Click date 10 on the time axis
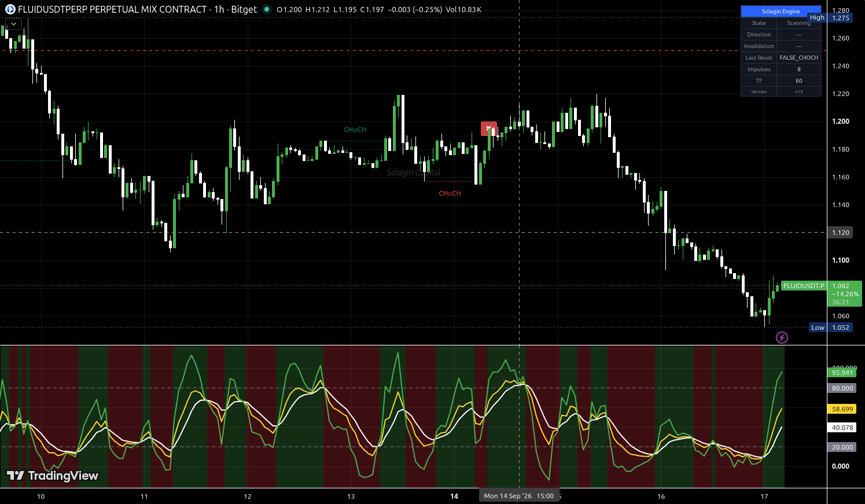865x504 pixels. click(41, 496)
